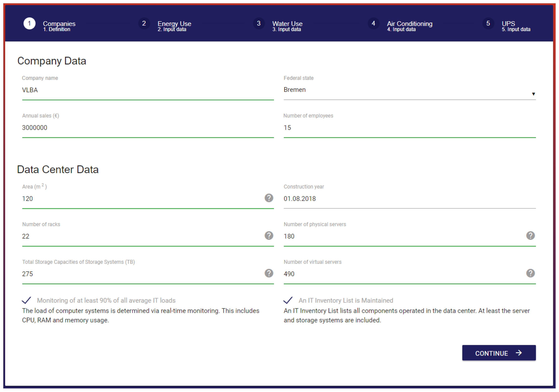The height and width of the screenshot is (392, 559).
Task: Open help for Number of physical servers
Action: (x=530, y=236)
